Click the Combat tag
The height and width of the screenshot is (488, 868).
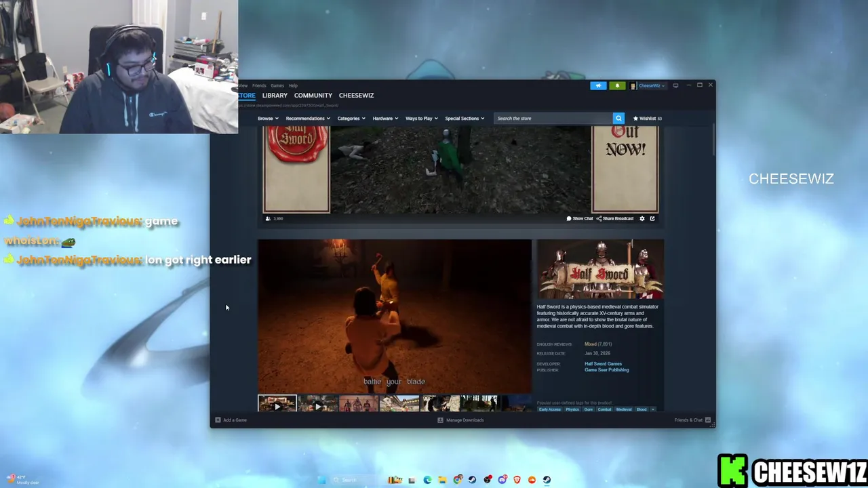coord(604,409)
